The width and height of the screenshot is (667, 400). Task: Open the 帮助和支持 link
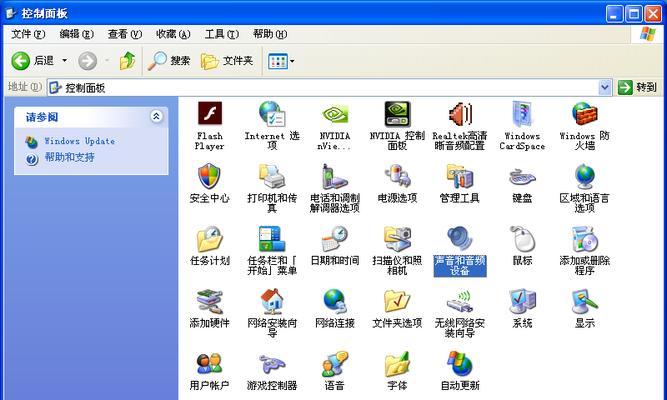pyautogui.click(x=69, y=157)
